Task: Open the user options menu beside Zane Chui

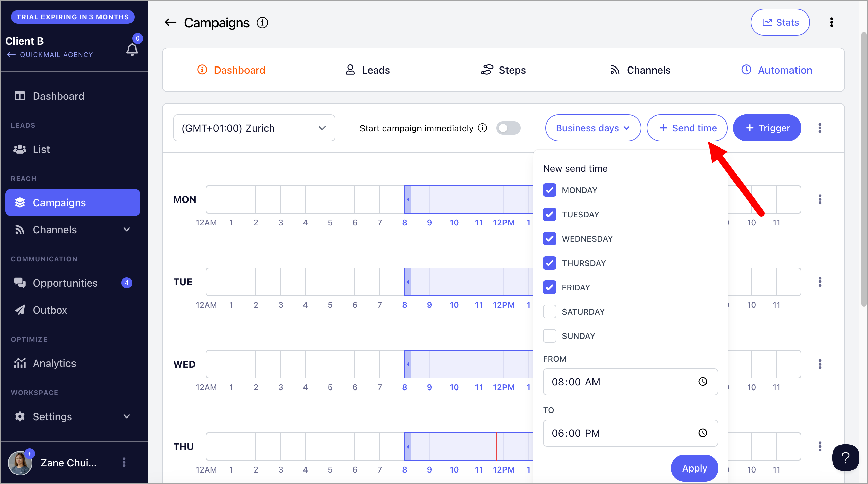Action: coord(124,462)
